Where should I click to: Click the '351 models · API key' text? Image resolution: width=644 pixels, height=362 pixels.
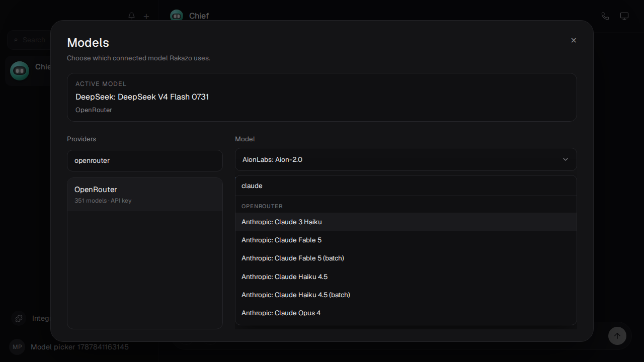pyautogui.click(x=103, y=201)
